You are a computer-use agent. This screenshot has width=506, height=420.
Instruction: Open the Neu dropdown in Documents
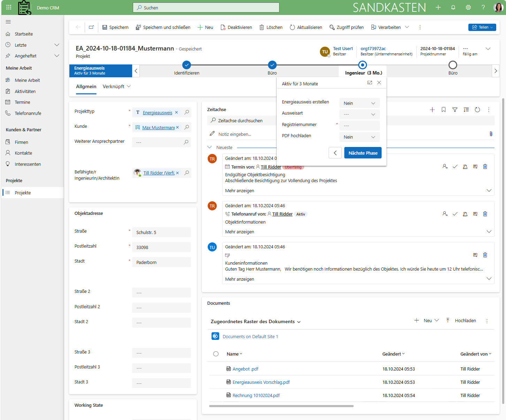(x=437, y=320)
